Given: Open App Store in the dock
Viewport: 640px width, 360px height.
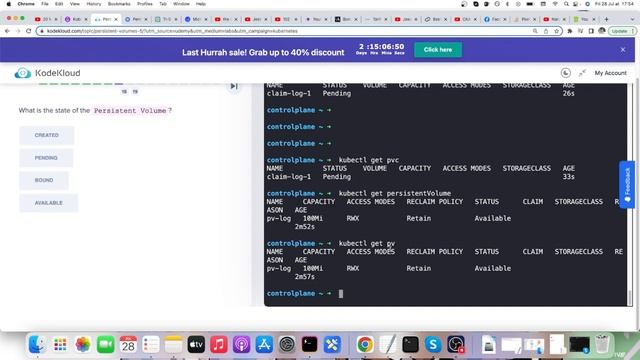Looking at the screenshot, I should click(x=264, y=344).
